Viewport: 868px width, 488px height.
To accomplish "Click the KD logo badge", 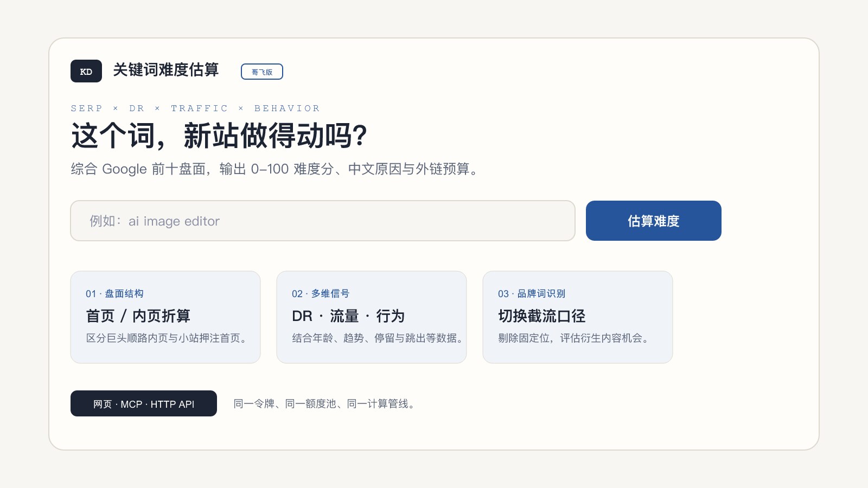I will 86,71.
